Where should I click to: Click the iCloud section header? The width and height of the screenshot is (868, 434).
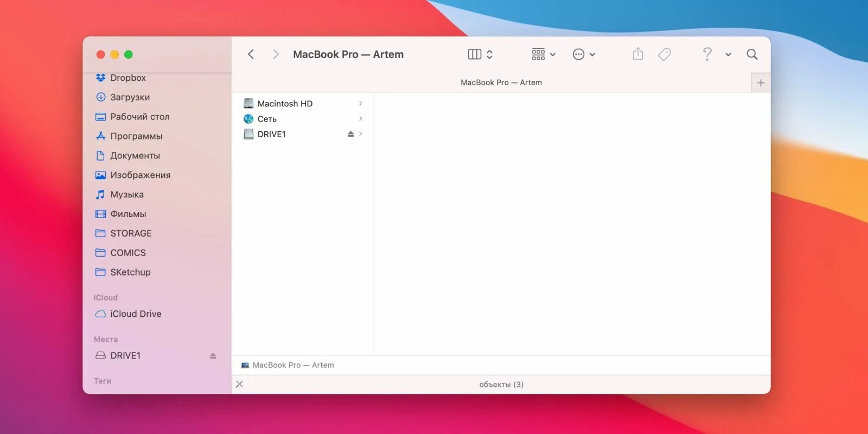click(x=105, y=297)
